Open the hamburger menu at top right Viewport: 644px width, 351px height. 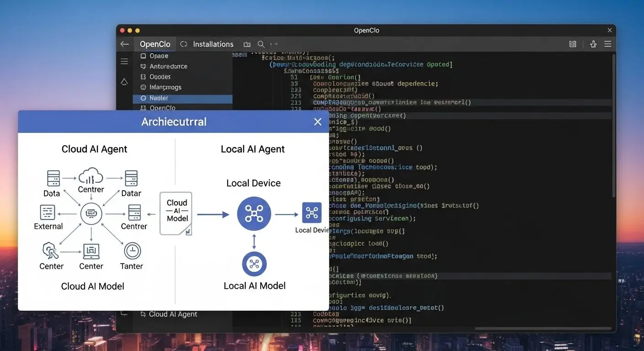[x=608, y=44]
